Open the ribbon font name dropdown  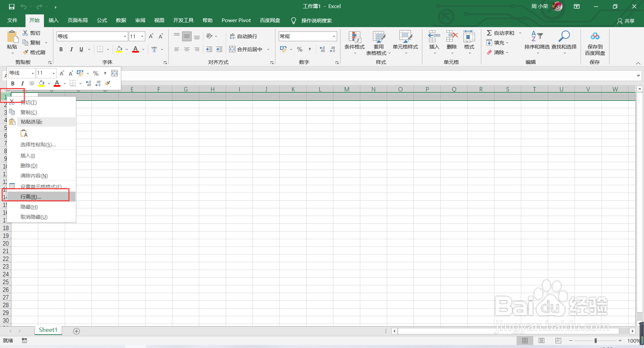coord(125,36)
